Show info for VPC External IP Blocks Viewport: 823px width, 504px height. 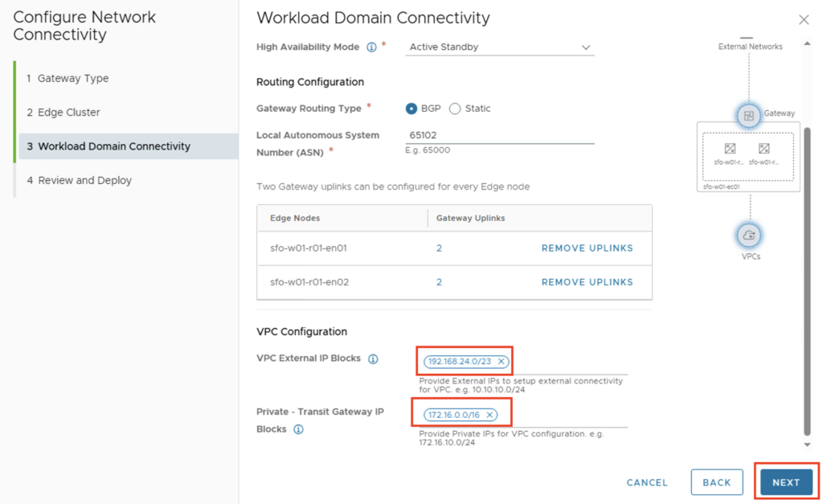(373, 359)
